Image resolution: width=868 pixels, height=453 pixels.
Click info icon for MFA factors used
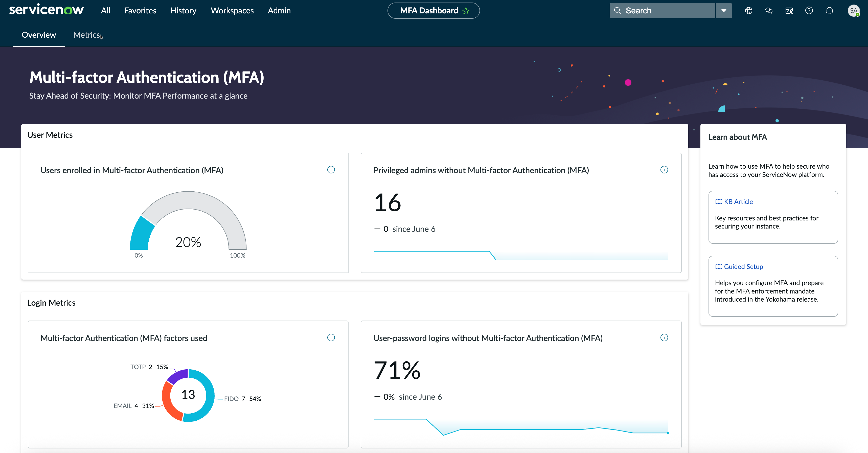[331, 337]
